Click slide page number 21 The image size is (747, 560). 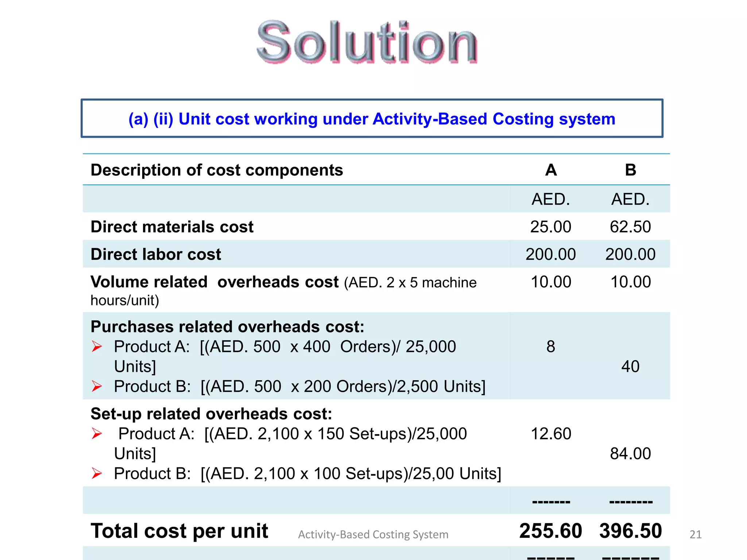point(696,534)
